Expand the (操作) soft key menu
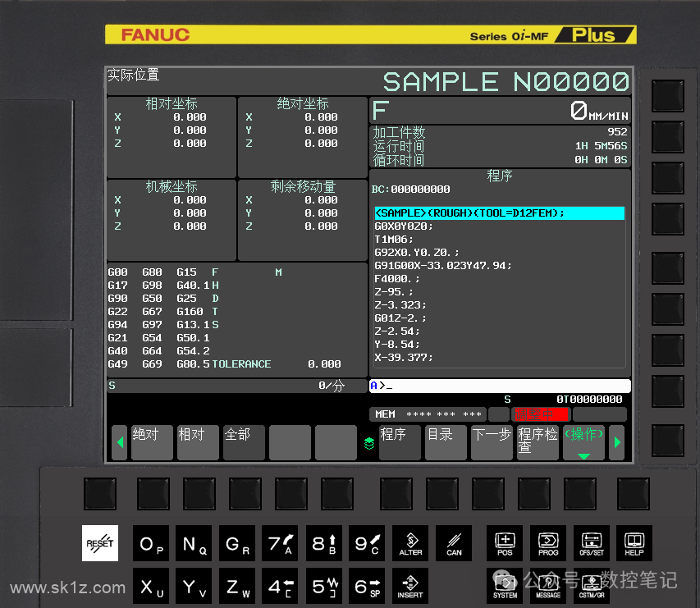Image resolution: width=700 pixels, height=608 pixels. pyautogui.click(x=583, y=442)
